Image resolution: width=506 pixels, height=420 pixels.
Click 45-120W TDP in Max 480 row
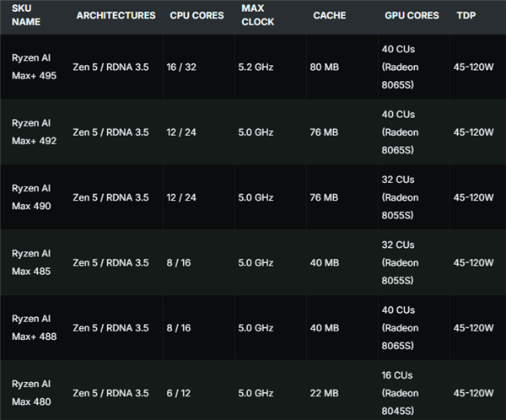point(473,393)
